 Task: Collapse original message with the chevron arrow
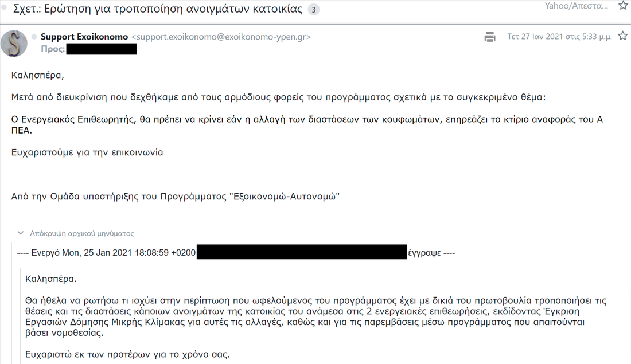coord(21,233)
